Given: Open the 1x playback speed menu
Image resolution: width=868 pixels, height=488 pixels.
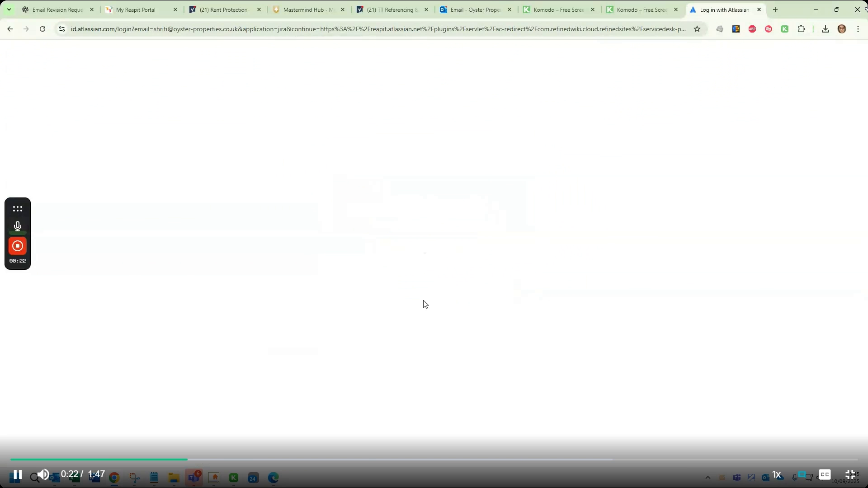Looking at the screenshot, I should click(x=777, y=474).
